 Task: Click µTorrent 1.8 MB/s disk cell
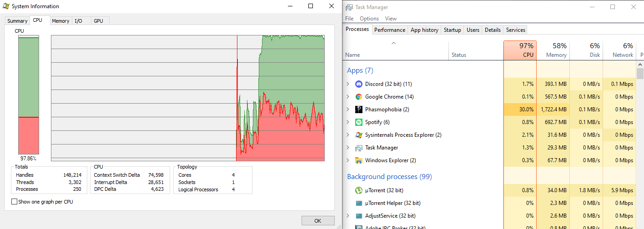[x=586, y=190]
